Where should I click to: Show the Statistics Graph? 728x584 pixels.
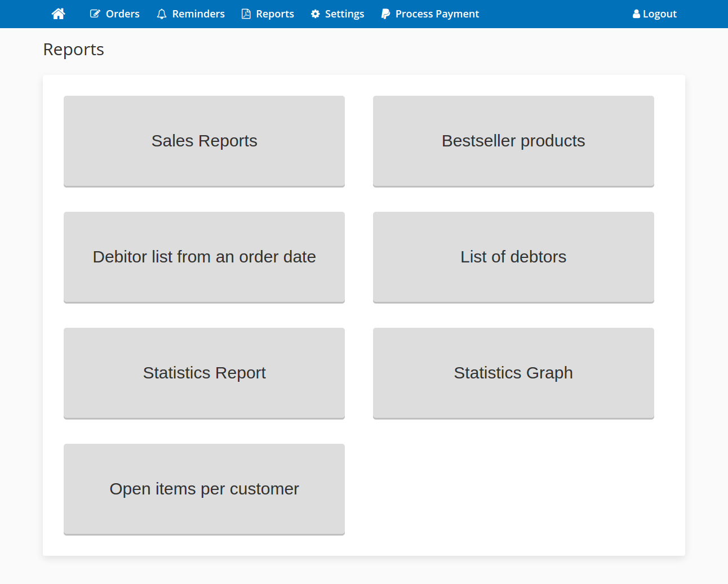tap(513, 373)
